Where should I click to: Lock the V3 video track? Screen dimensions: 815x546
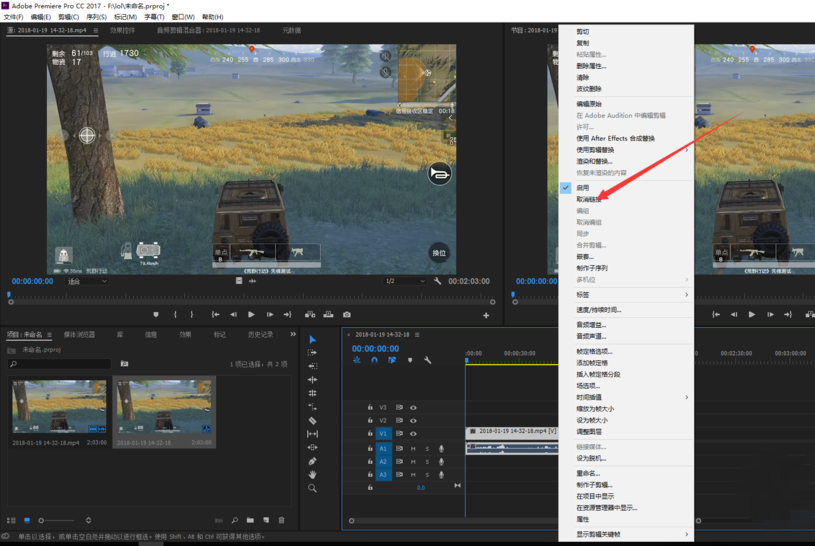point(370,408)
